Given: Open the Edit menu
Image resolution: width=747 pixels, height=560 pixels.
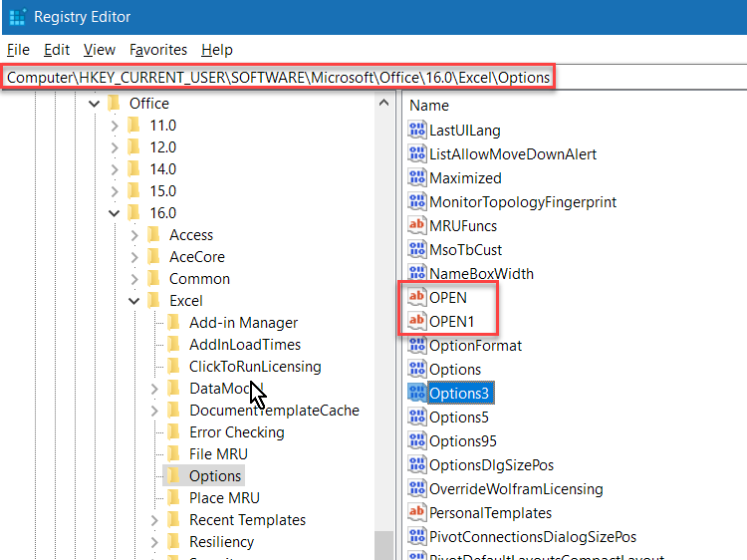Looking at the screenshot, I should pos(57,50).
